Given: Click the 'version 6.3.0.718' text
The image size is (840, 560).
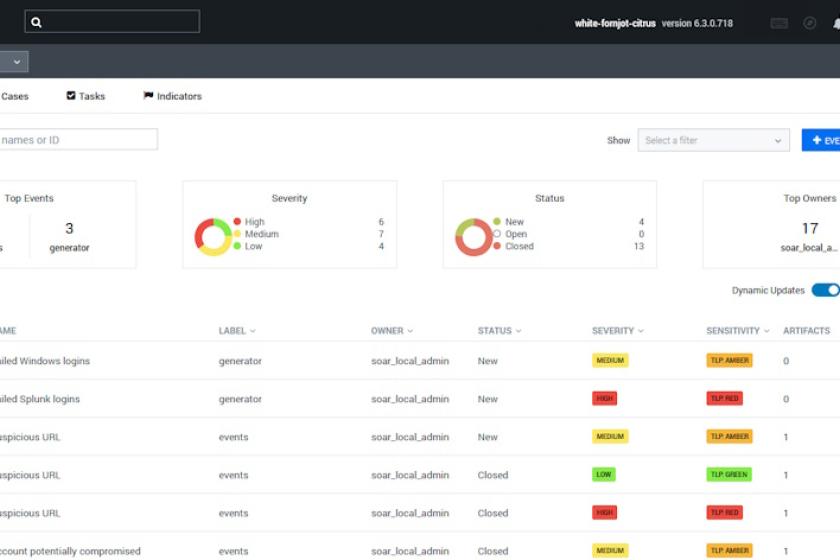Looking at the screenshot, I should click(697, 24).
